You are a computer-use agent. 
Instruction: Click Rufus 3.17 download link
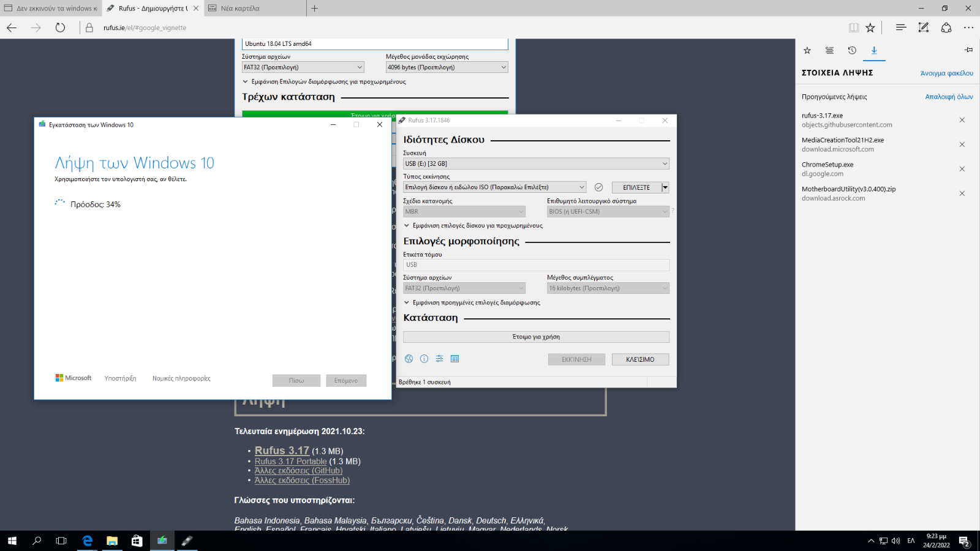coord(282,451)
